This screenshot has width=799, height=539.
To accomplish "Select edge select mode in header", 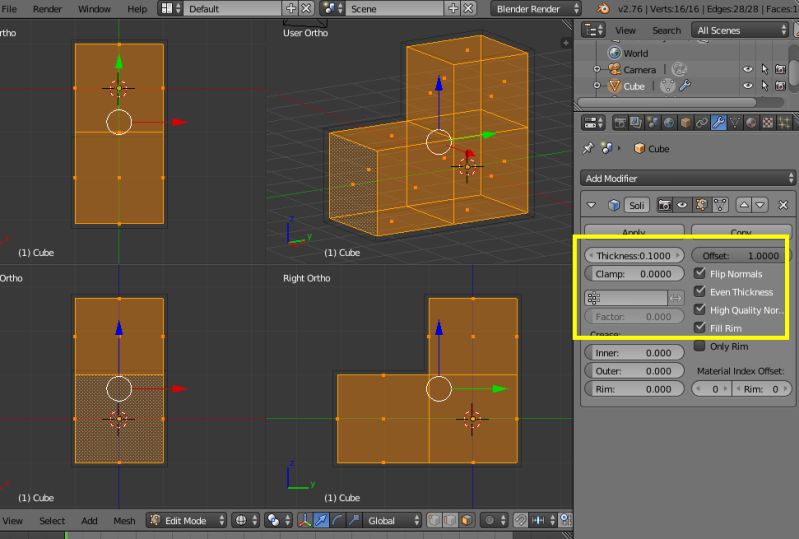I will pos(450,520).
